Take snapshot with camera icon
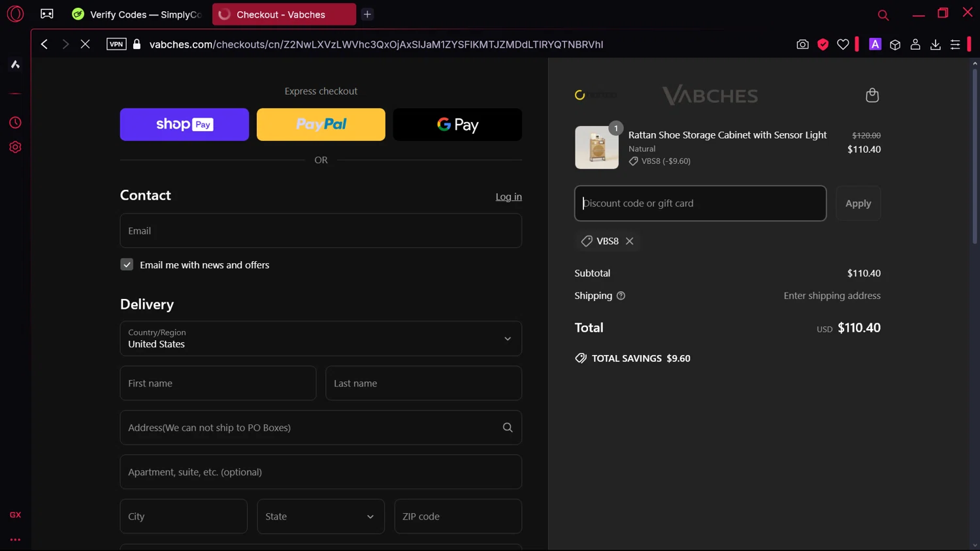Screen dimensions: 980x551 tap(802, 44)
